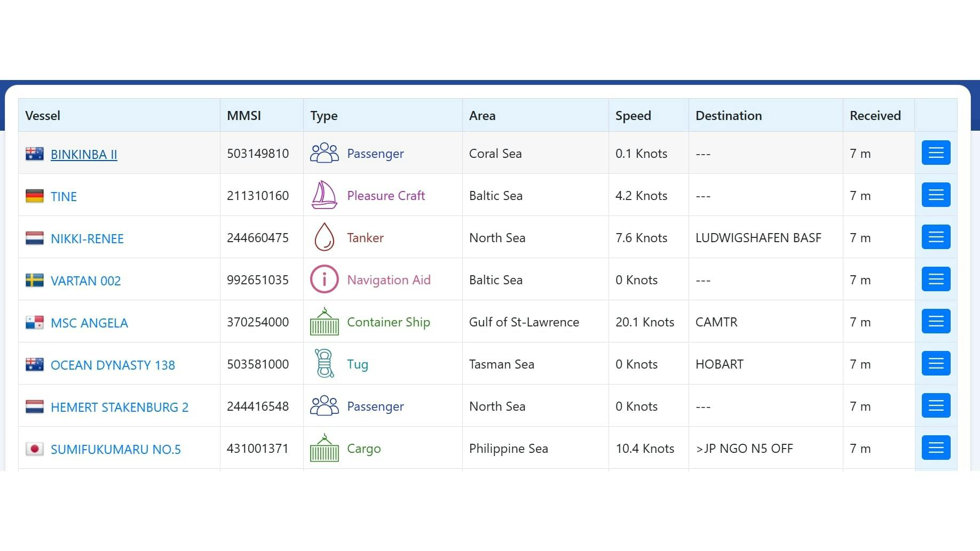Open SUMIFUKUMARU NO.5 vessel link
The height and width of the screenshot is (551, 980).
click(116, 449)
